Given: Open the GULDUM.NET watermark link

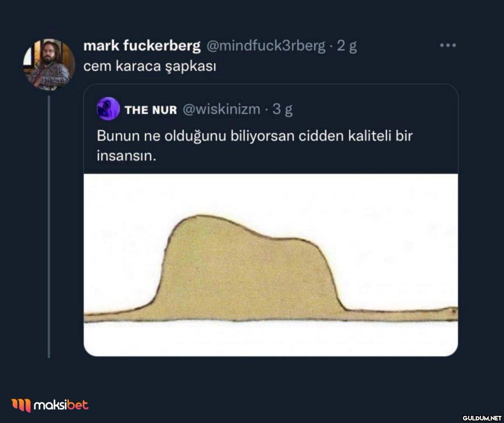Looking at the screenshot, I should click(482, 417).
